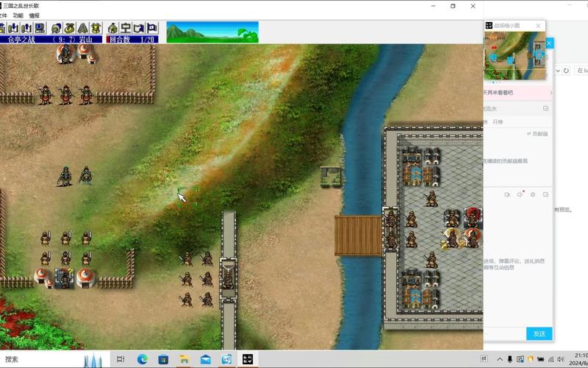588x368 pixels.
Task: Click the first icon in chat toolbar row
Action: point(507,194)
